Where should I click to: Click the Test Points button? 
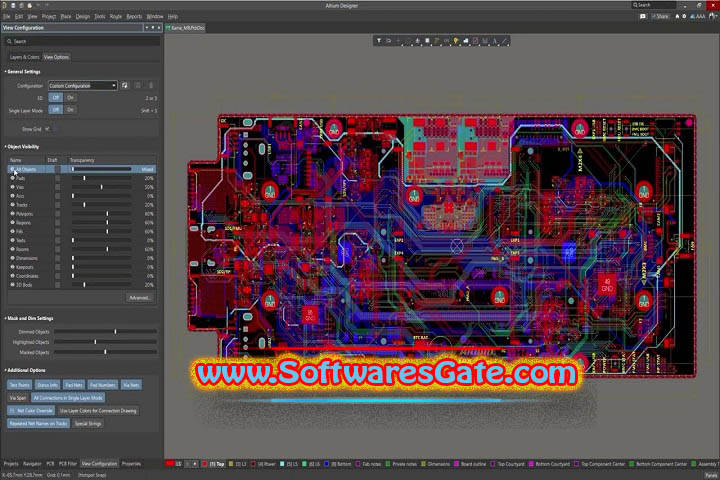coord(20,385)
